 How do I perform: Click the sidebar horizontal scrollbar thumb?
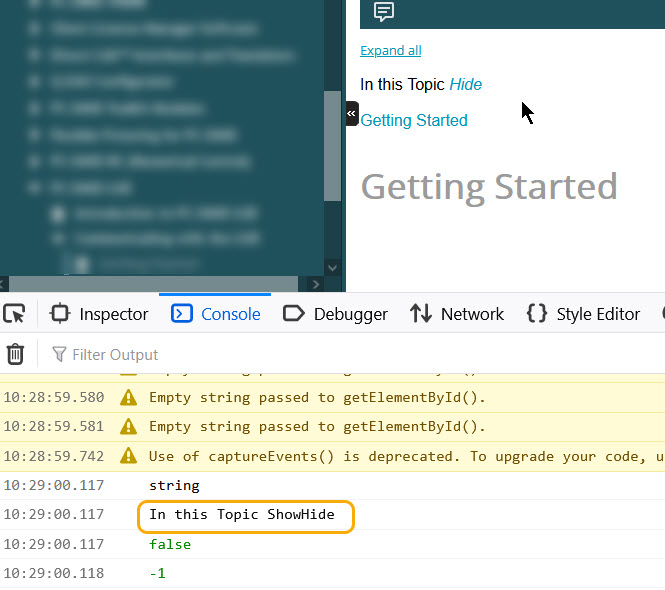click(154, 284)
